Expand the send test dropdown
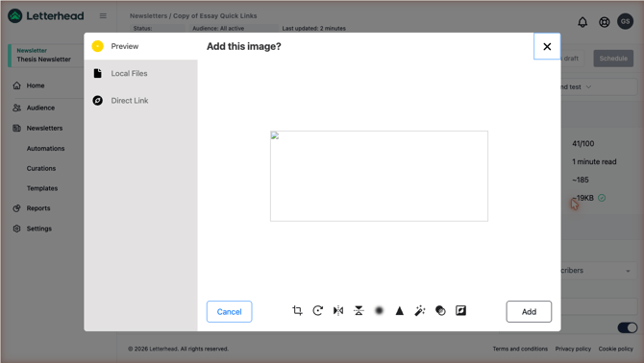Viewport: 644px width, 363px height. (588, 87)
